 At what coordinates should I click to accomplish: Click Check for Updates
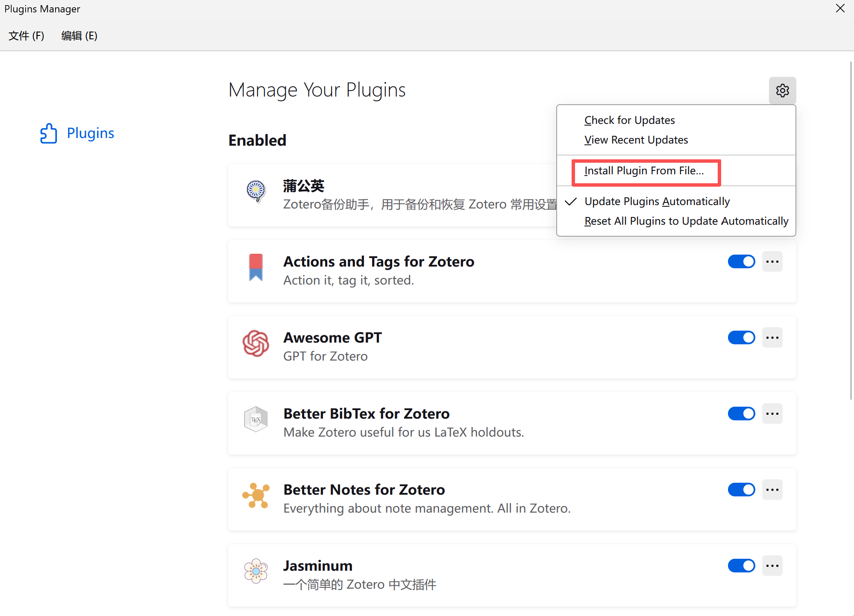[629, 120]
